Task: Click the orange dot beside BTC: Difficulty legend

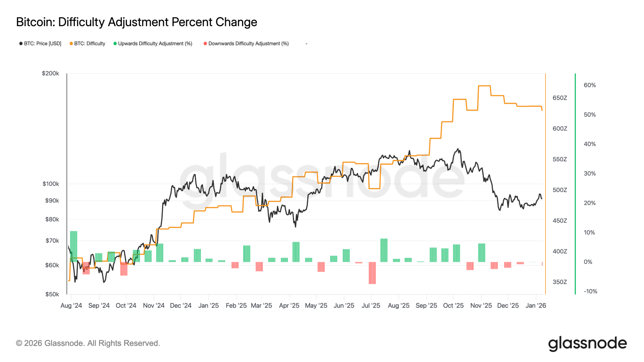Action: tap(71, 44)
